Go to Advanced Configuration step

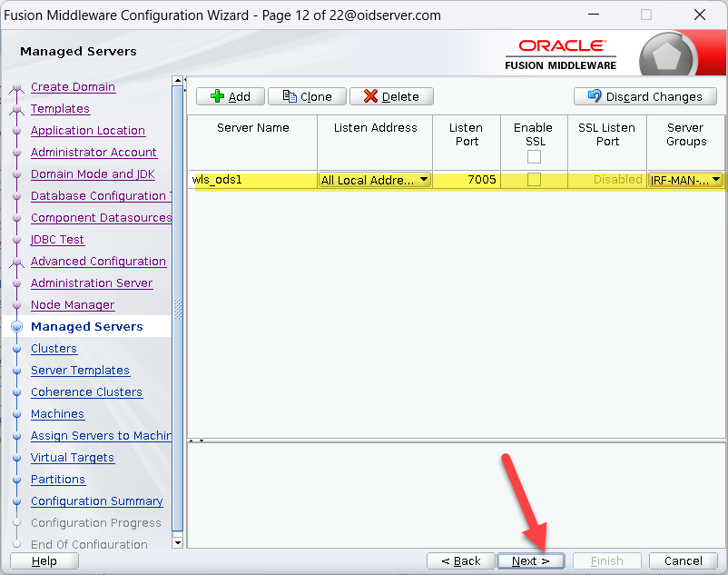point(98,262)
